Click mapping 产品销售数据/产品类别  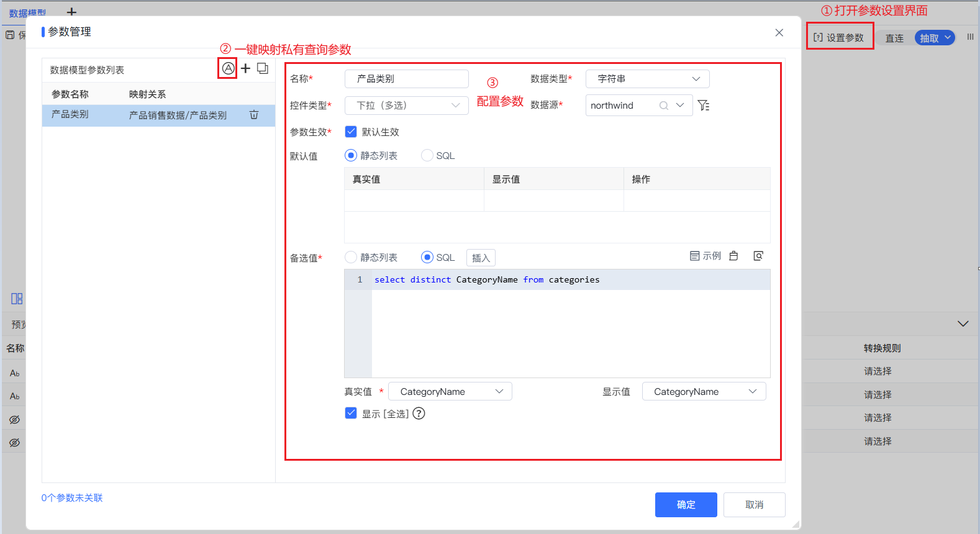(178, 115)
